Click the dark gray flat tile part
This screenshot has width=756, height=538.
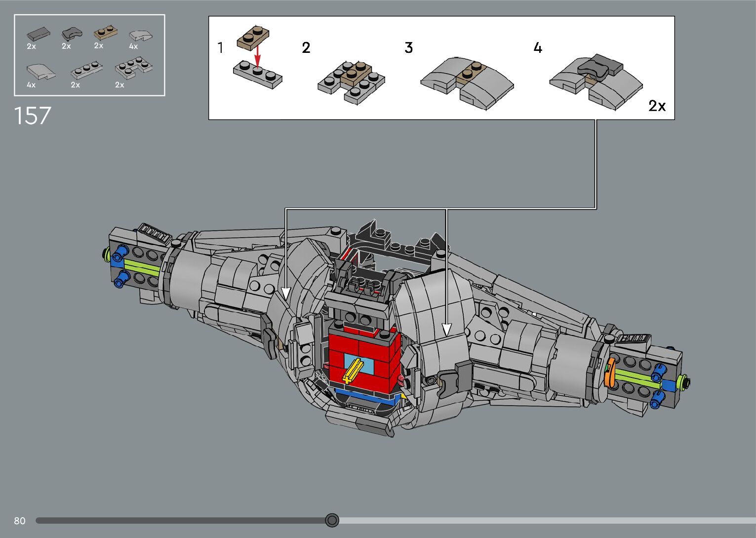pos(38,34)
